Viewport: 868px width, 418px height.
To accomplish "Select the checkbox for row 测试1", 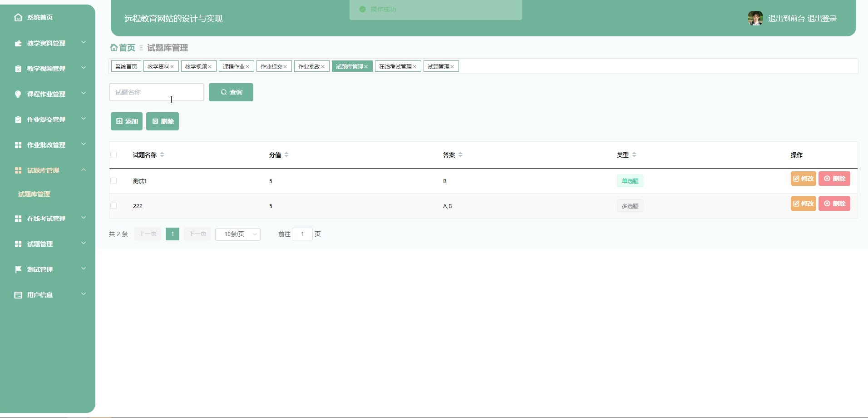I will [x=113, y=181].
